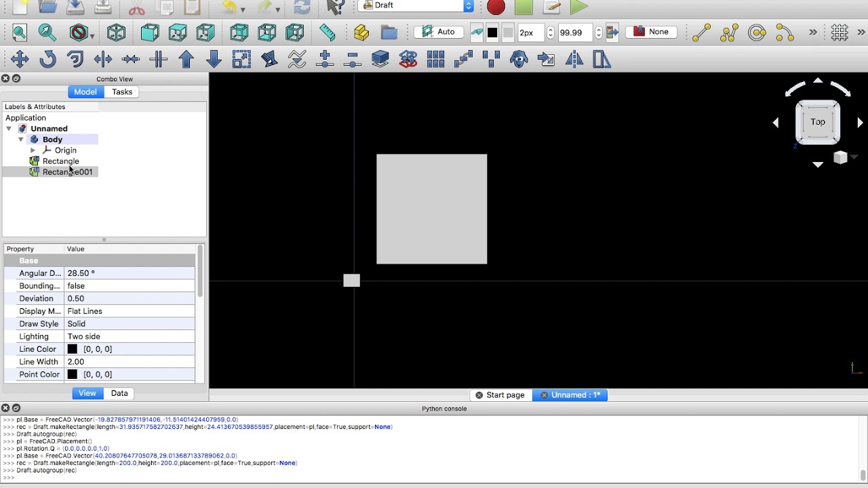This screenshot has height=488, width=868.
Task: Select the Measure distance ruler tool
Action: (x=328, y=32)
